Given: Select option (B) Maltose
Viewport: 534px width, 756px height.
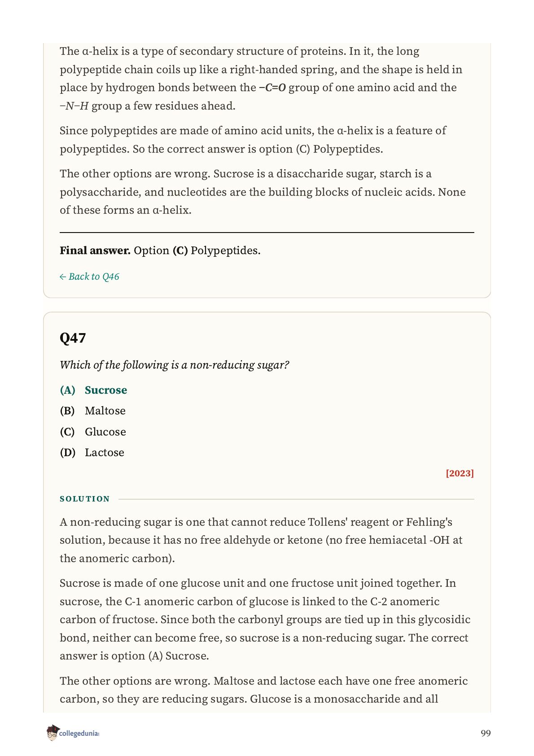Looking at the screenshot, I should [x=93, y=411].
